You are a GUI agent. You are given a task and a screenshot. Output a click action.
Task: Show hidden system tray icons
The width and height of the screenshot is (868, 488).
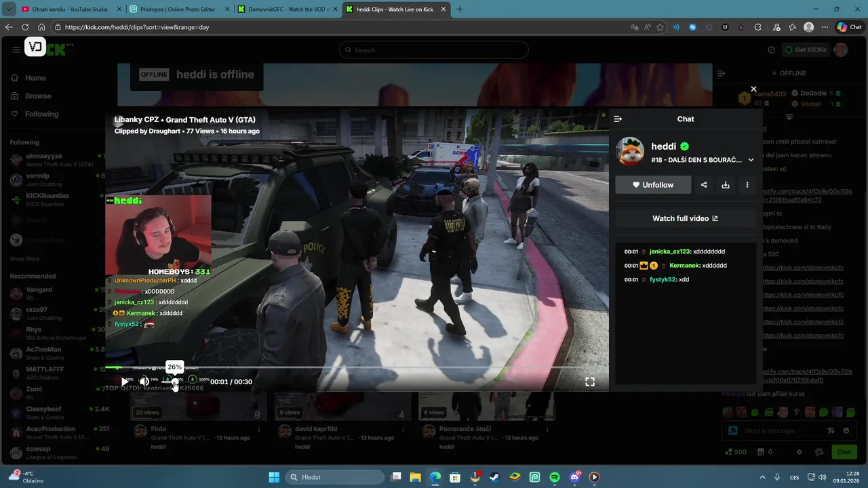pos(762,477)
